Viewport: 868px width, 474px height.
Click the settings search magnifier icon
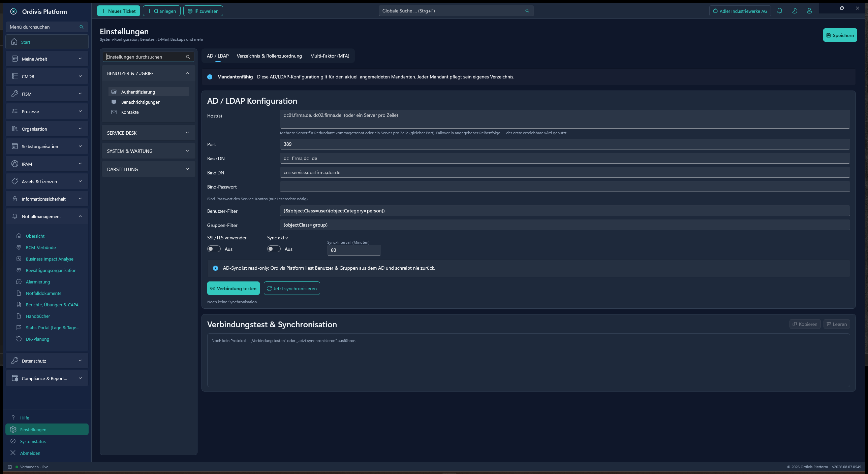[188, 57]
